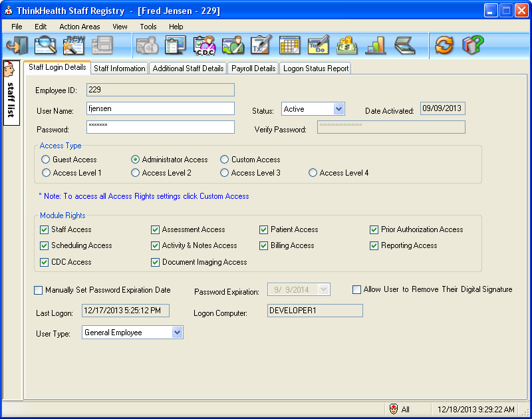Click the grayed-out save disk icon
This screenshot has width=532, height=419.
coord(102,45)
